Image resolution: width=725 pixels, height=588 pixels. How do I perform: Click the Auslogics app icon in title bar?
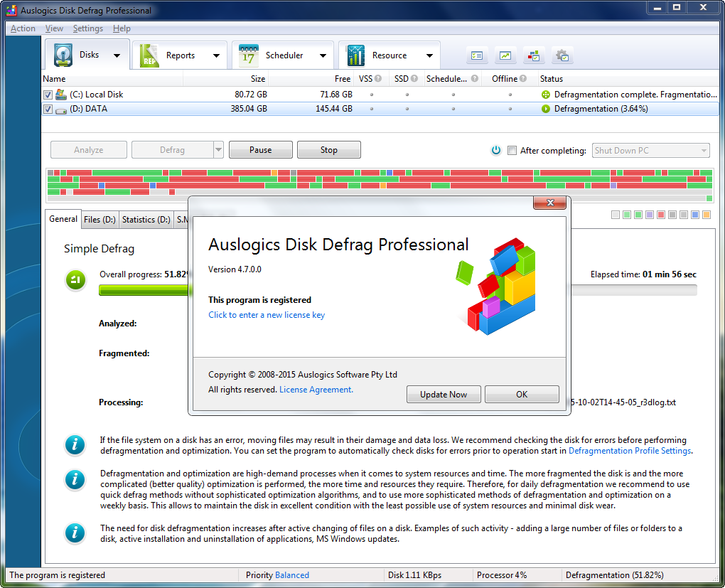click(11, 10)
